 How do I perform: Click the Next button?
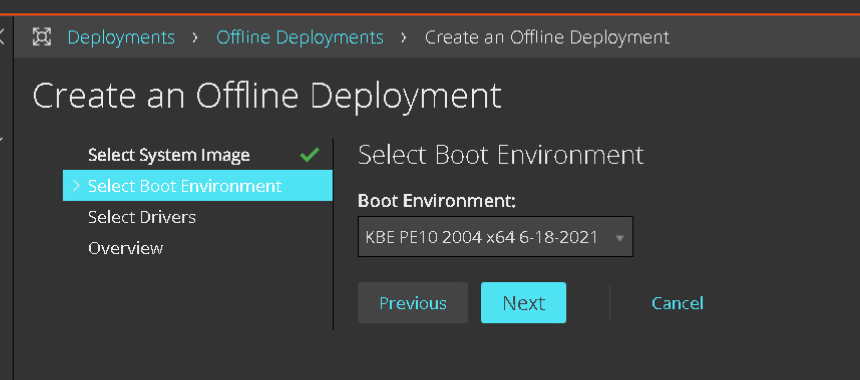pyautogui.click(x=523, y=303)
